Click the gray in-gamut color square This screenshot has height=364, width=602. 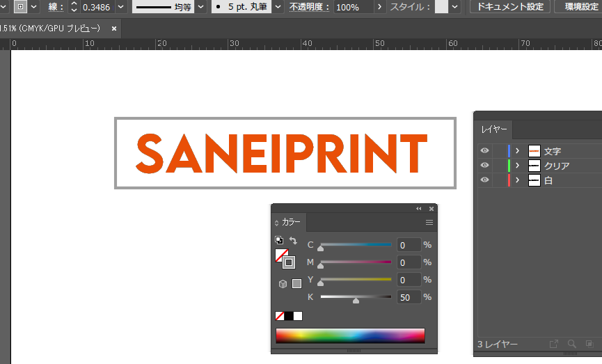tap(296, 284)
